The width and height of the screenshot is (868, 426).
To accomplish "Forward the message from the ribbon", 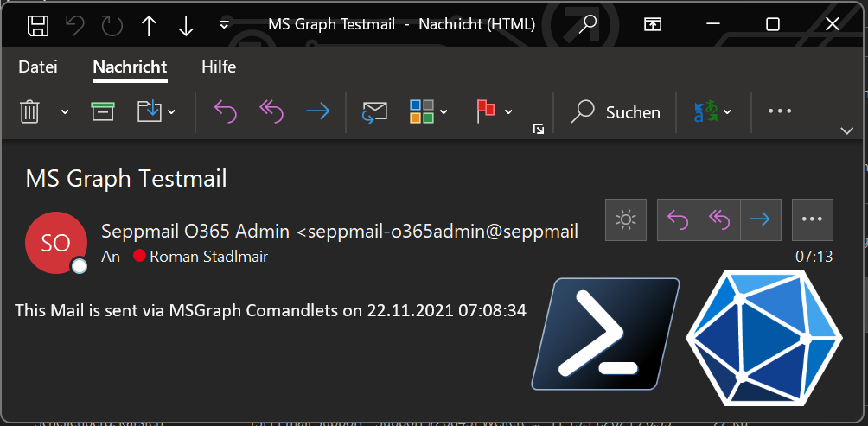I will (318, 111).
